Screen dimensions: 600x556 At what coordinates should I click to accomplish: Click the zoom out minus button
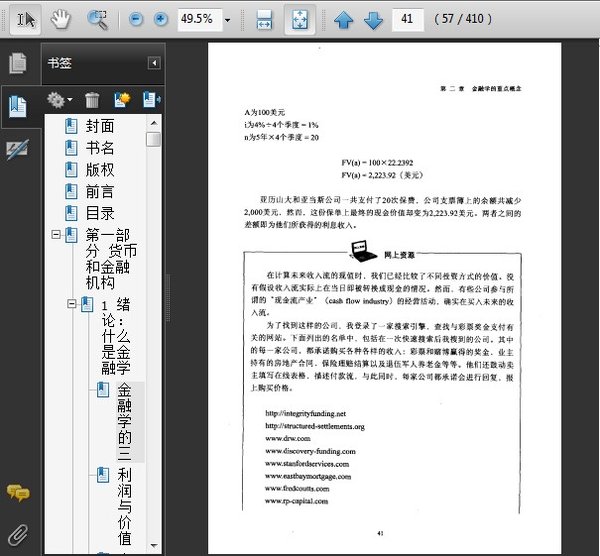tap(135, 19)
